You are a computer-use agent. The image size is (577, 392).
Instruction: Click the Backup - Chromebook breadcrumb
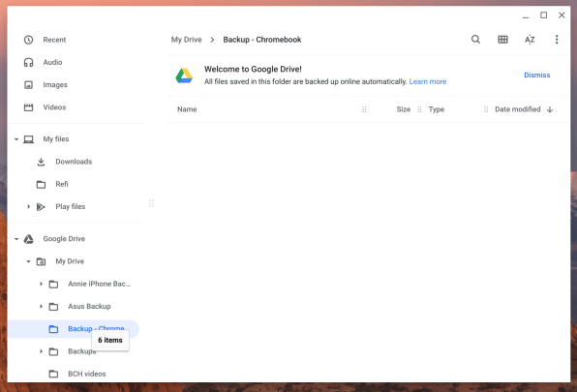point(262,40)
